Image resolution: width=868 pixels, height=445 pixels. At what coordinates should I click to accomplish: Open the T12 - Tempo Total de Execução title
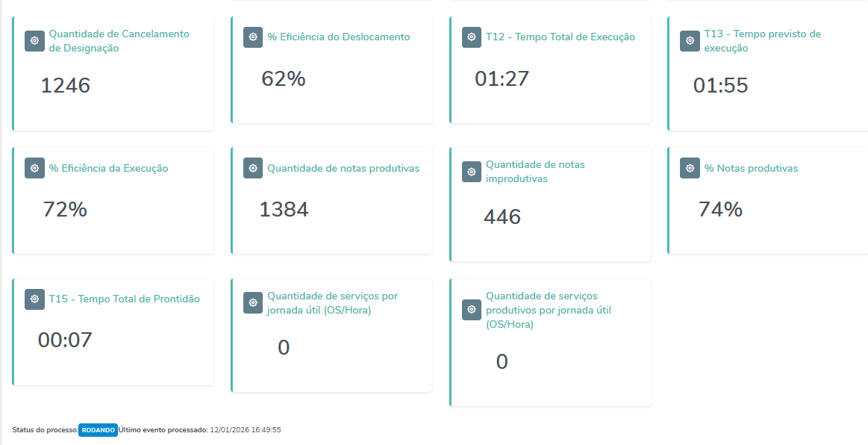pos(560,37)
